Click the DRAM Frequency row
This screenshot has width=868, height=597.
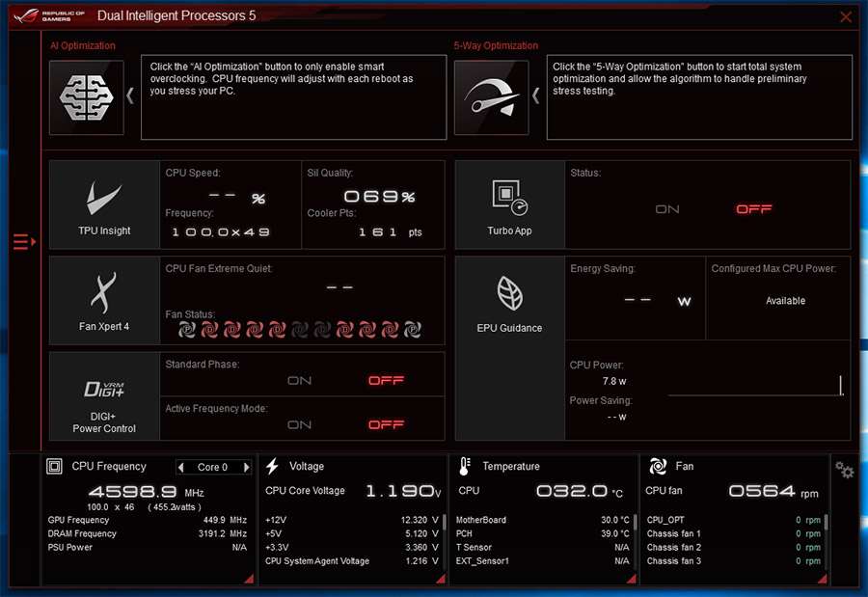point(148,534)
